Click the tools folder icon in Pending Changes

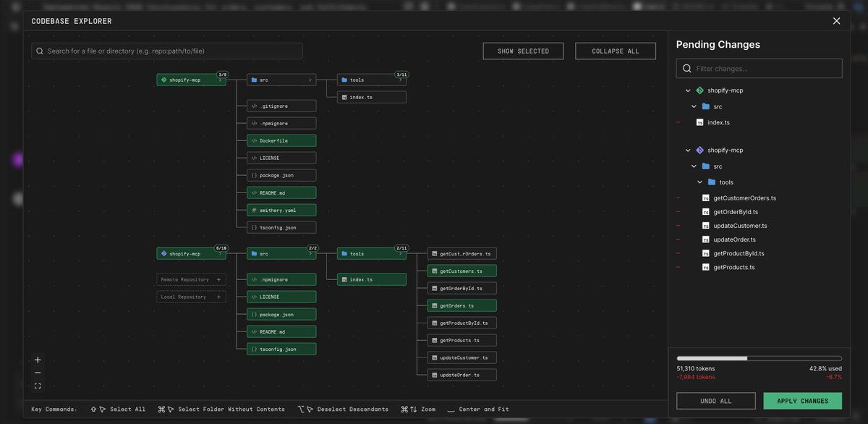click(x=712, y=182)
